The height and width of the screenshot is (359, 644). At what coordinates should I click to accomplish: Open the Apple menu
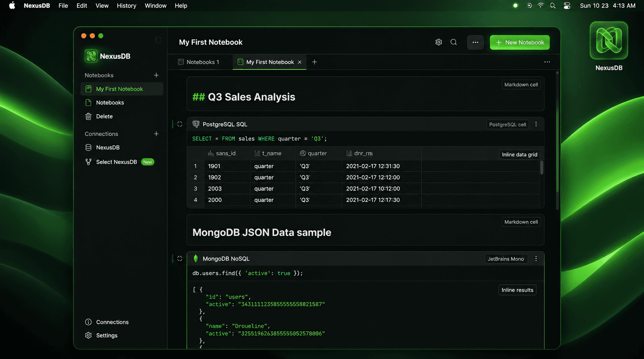[x=12, y=5]
